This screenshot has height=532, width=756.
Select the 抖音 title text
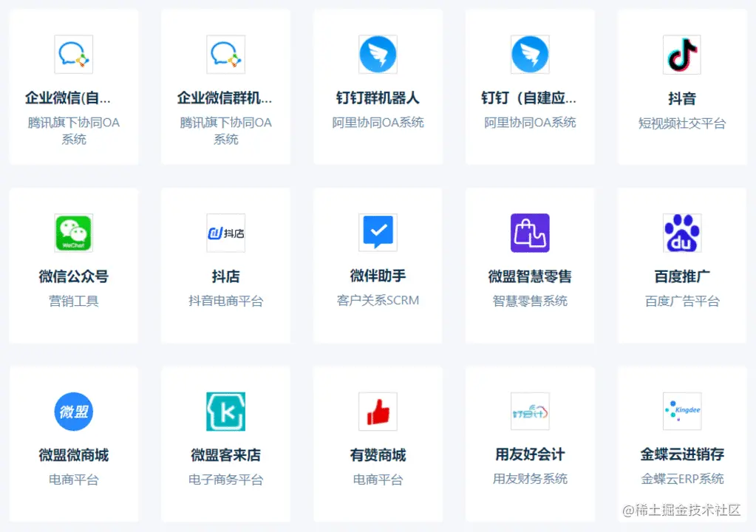pyautogui.click(x=682, y=99)
